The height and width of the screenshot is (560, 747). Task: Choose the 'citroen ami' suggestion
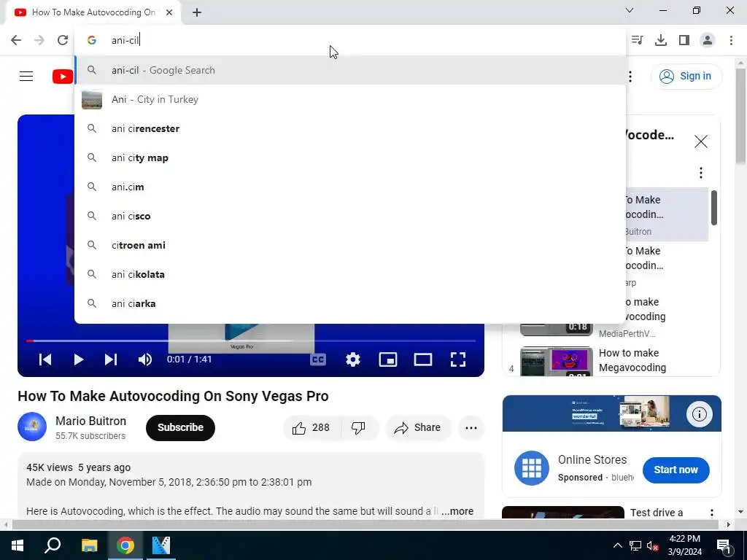[350, 245]
